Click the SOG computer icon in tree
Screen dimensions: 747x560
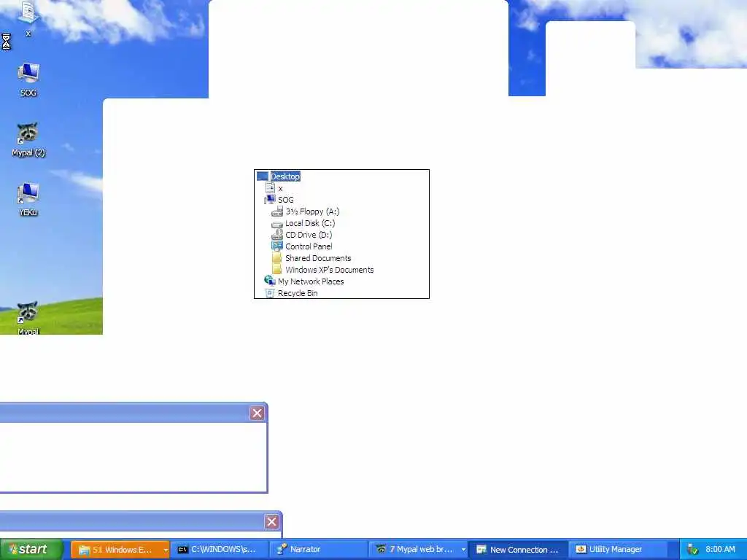[270, 200]
